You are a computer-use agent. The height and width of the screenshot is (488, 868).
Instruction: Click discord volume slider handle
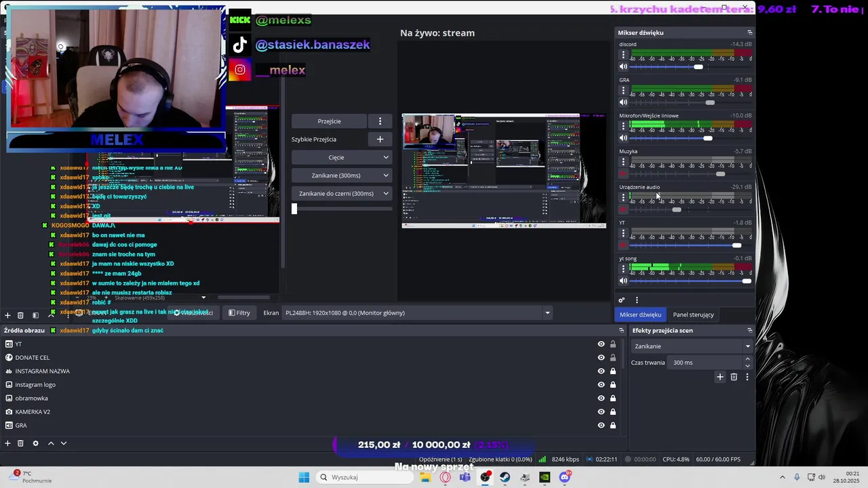[x=698, y=66]
